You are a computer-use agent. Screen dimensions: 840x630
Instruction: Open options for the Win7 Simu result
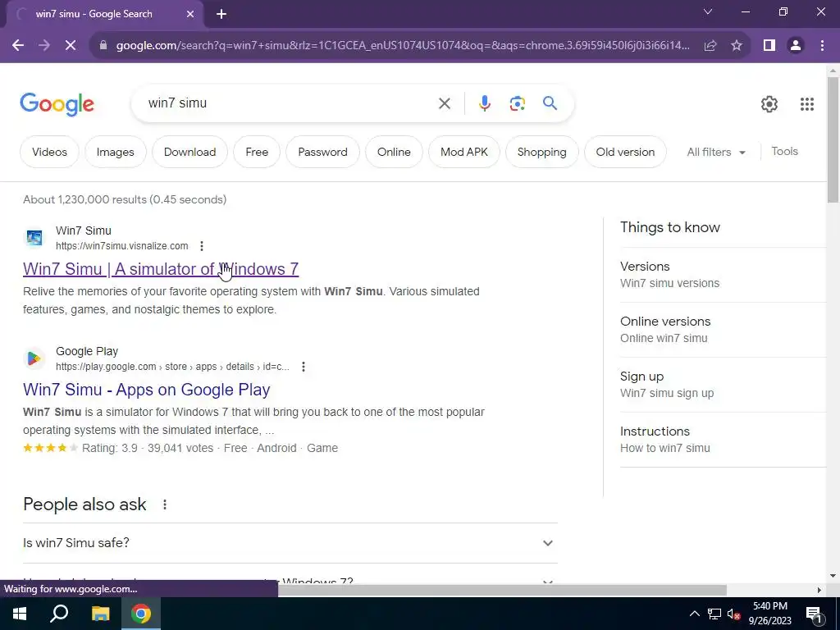[202, 246]
